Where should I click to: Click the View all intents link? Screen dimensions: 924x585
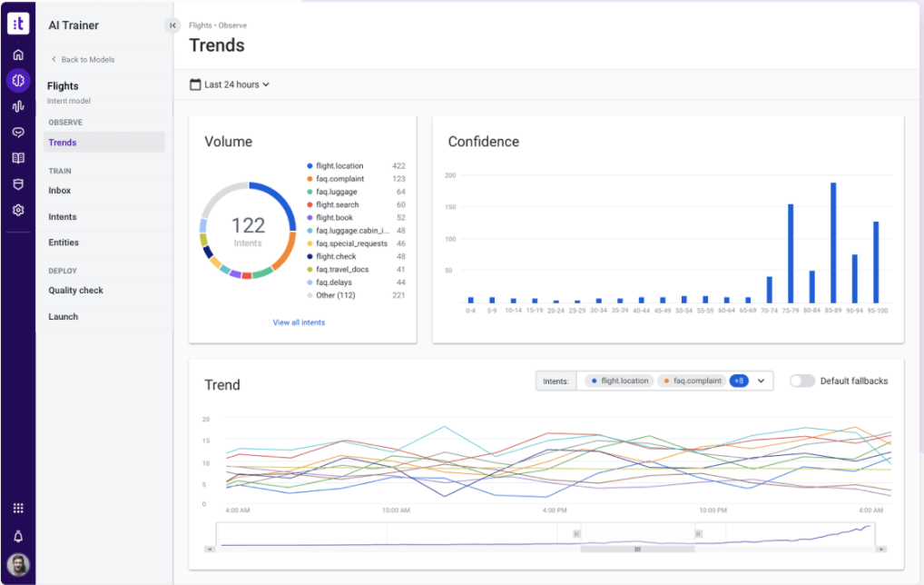pos(299,322)
